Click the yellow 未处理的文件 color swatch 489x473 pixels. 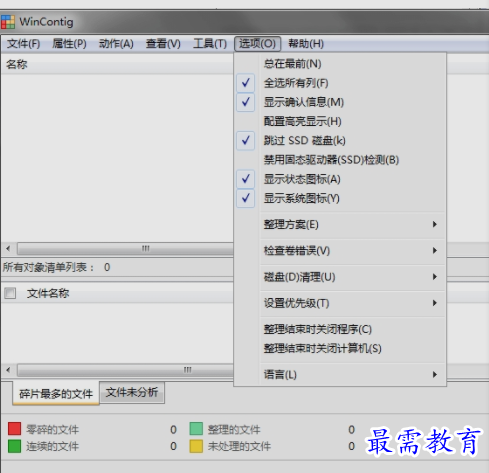point(196,446)
